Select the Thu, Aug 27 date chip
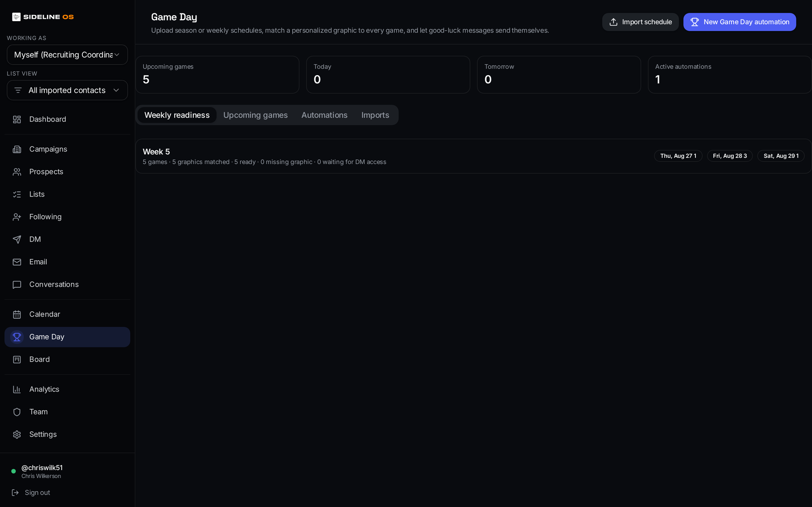Image resolution: width=812 pixels, height=507 pixels. (x=678, y=156)
